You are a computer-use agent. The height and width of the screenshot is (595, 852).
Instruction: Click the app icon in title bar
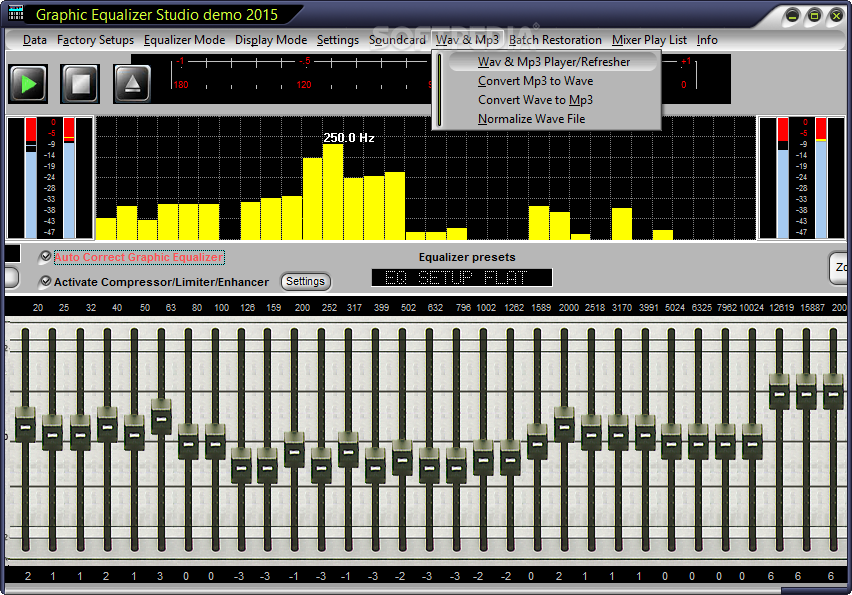click(16, 13)
